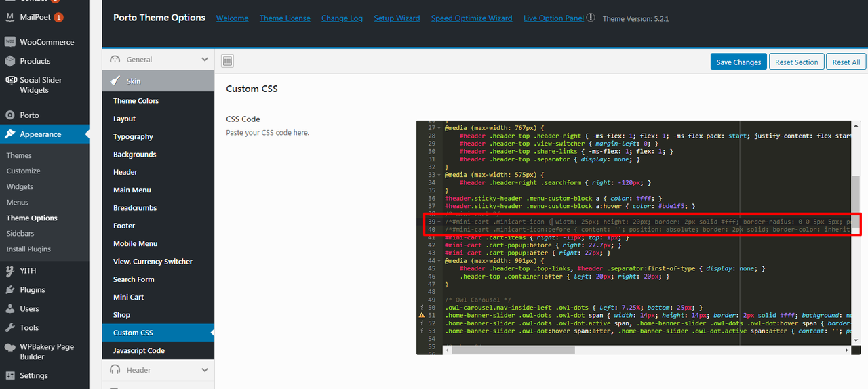Click the WooCommerce logo icon
This screenshot has width=868, height=389.
(x=10, y=42)
